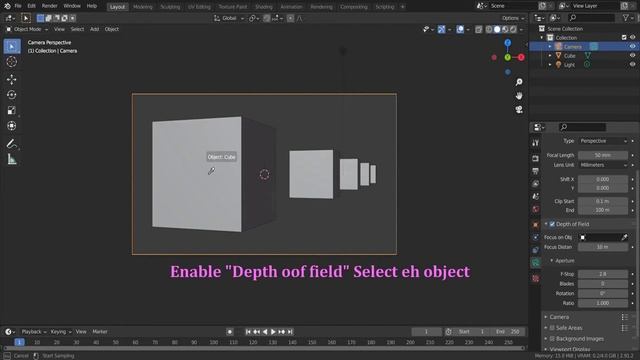Screen dimensions: 640x360
Task: Click the Blender logo menu icon
Action: (x=7, y=6)
